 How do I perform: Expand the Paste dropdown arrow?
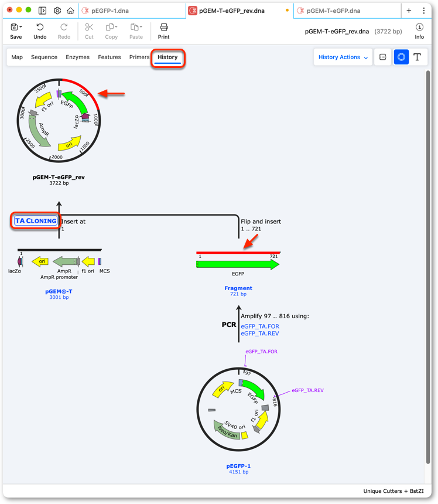pyautogui.click(x=141, y=27)
